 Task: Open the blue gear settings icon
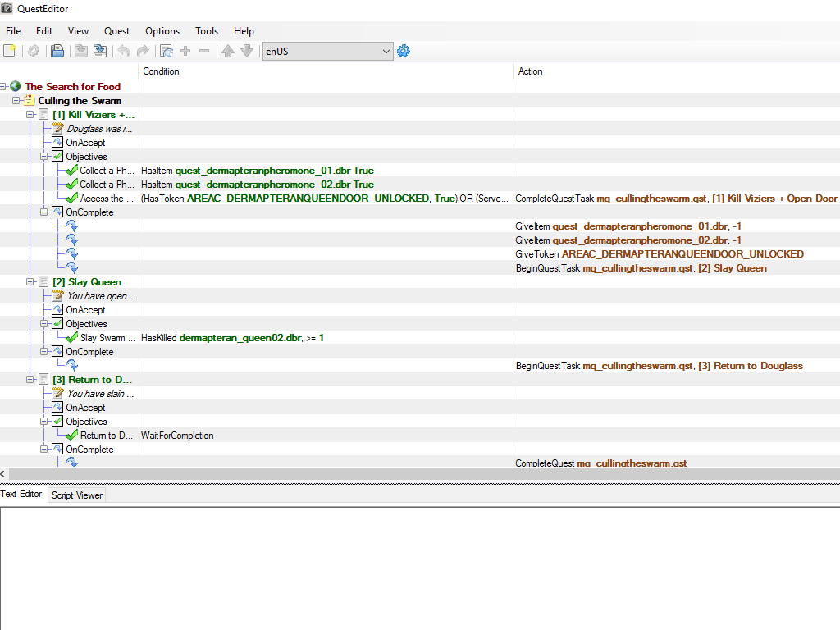tap(403, 51)
